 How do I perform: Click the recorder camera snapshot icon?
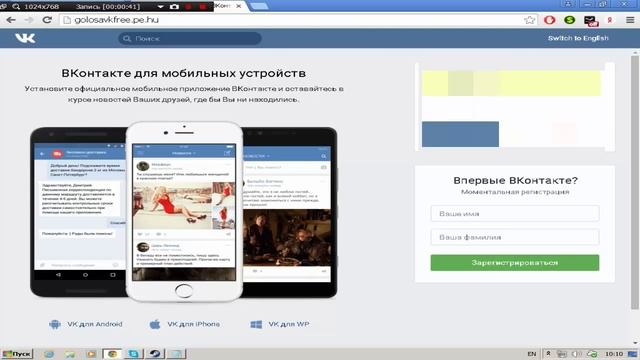(x=174, y=7)
